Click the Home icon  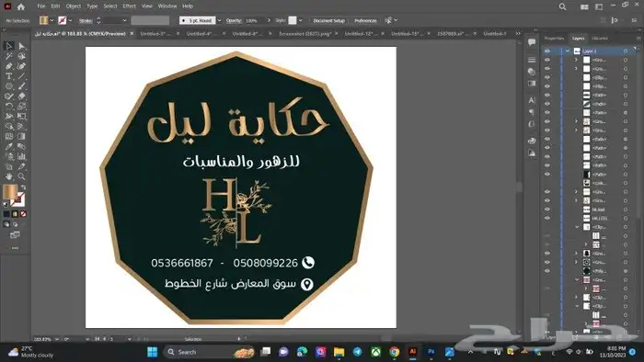[x=21, y=6]
